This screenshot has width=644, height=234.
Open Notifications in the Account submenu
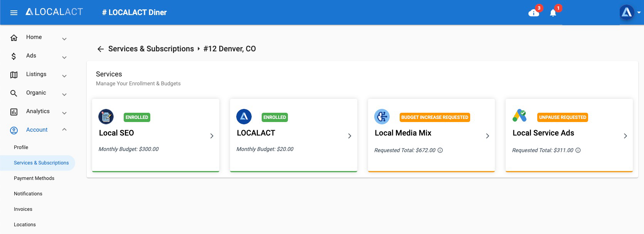[28, 194]
